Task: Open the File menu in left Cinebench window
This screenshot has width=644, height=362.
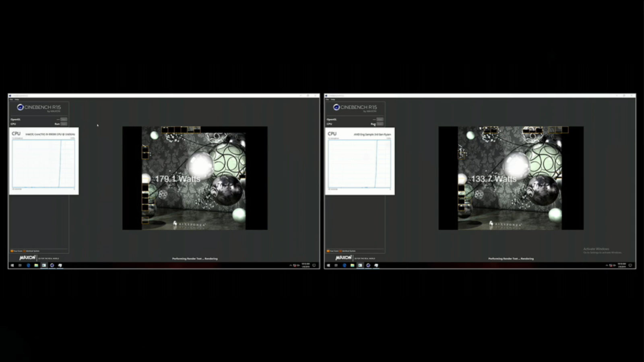Action: coord(11,99)
